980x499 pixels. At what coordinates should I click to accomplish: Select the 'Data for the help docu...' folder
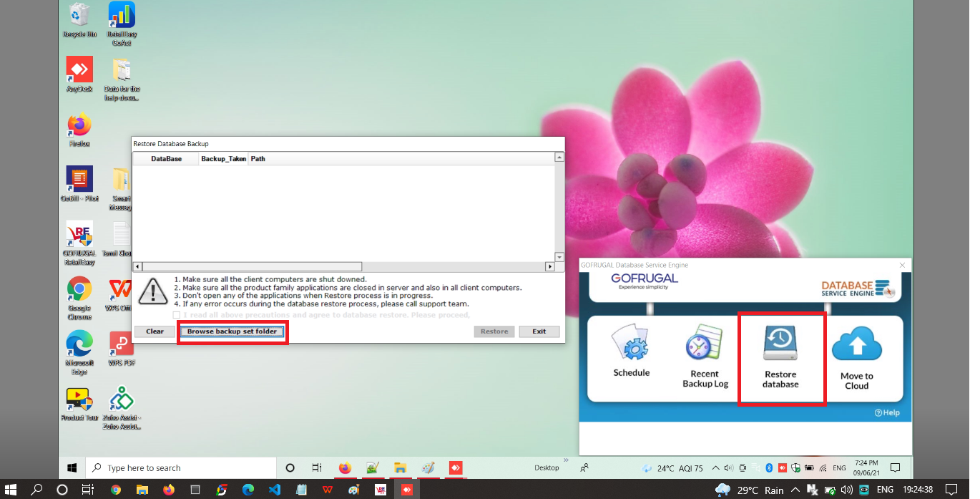(x=122, y=79)
